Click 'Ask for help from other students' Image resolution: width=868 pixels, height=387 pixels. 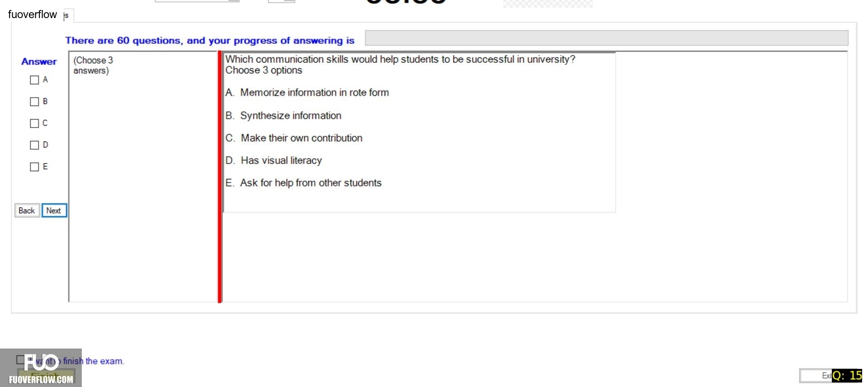click(x=311, y=183)
